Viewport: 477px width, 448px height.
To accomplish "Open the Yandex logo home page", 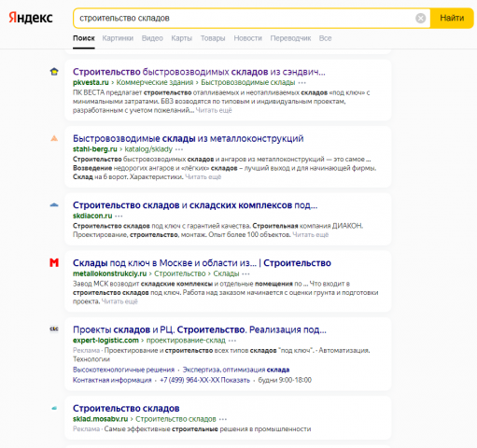I will pos(31,18).
